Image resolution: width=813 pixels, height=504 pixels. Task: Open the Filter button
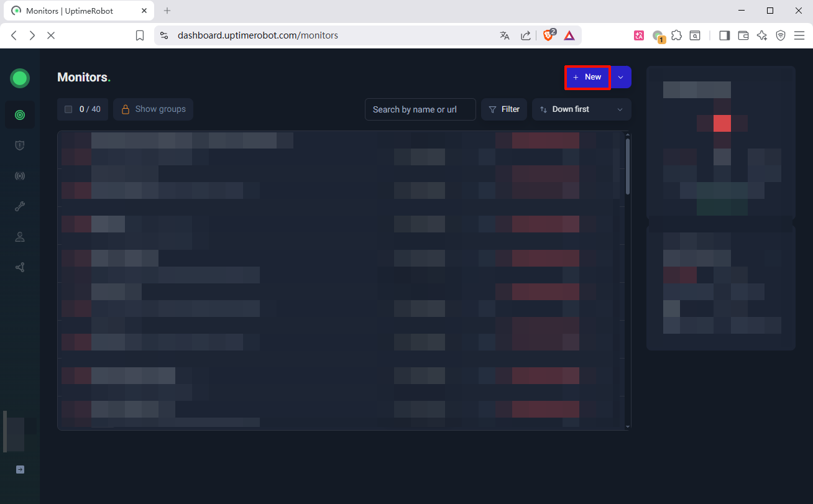click(x=504, y=109)
